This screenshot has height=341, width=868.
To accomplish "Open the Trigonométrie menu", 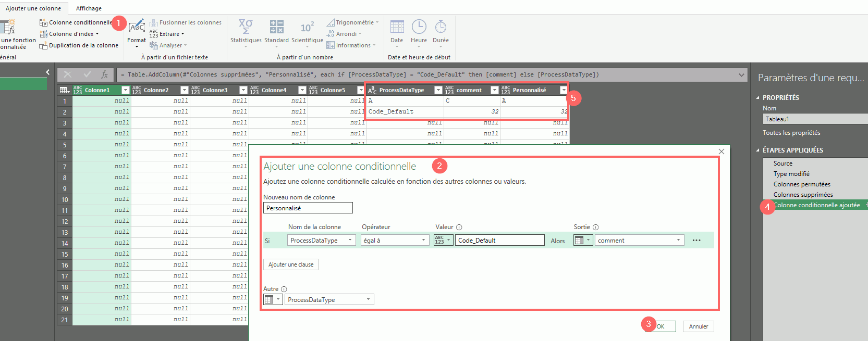I will point(353,22).
